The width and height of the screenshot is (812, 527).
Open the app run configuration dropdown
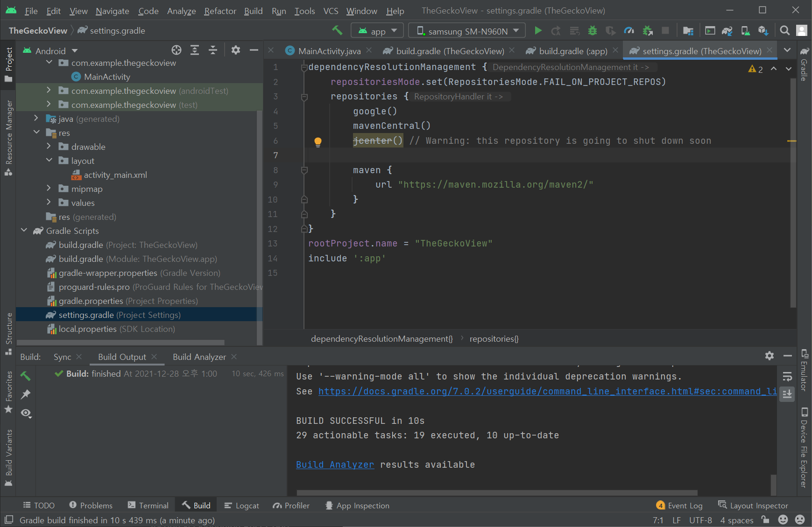(377, 31)
